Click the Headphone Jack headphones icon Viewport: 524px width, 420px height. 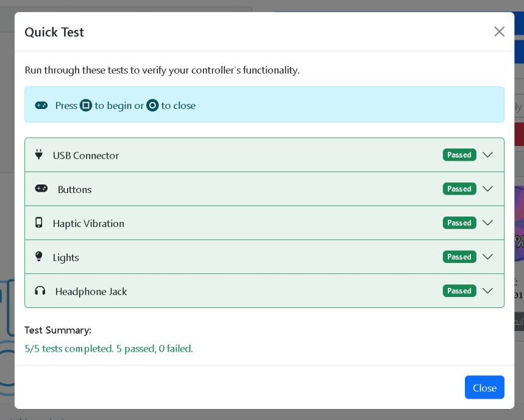40,291
